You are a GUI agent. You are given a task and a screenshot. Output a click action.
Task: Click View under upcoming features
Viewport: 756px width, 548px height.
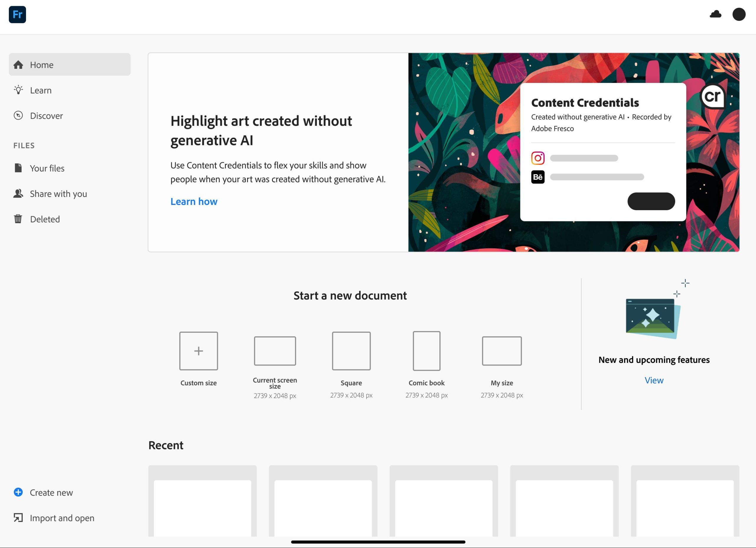pos(654,380)
